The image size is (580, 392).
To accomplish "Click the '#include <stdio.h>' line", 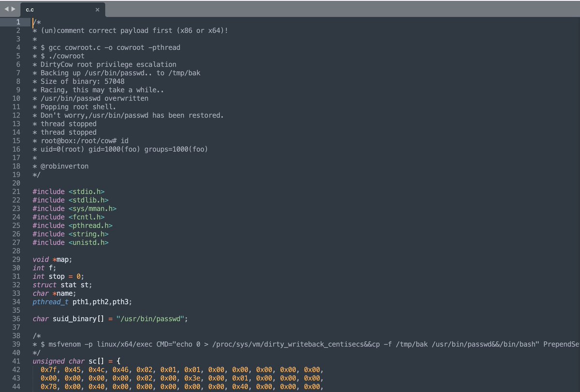I will click(69, 192).
